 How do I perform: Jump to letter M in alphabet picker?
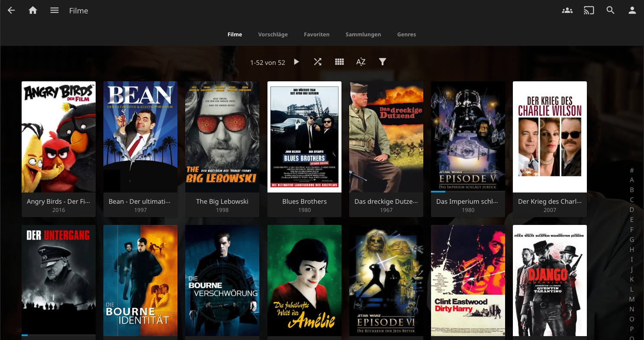(632, 299)
